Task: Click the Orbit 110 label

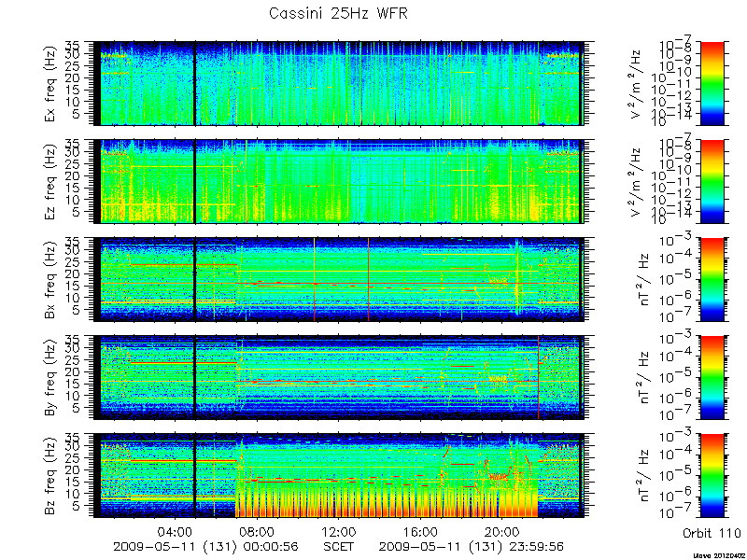Action: tap(712, 533)
